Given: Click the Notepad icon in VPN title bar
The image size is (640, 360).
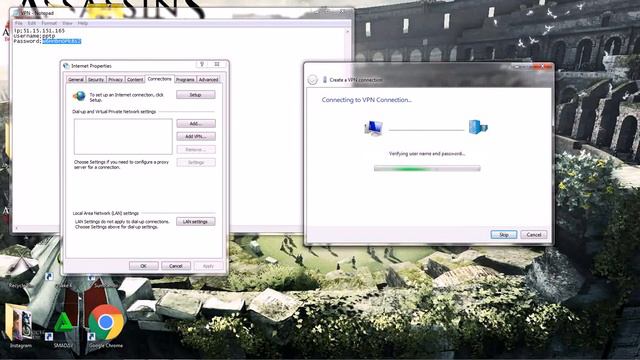Looking at the screenshot, I should point(16,13).
